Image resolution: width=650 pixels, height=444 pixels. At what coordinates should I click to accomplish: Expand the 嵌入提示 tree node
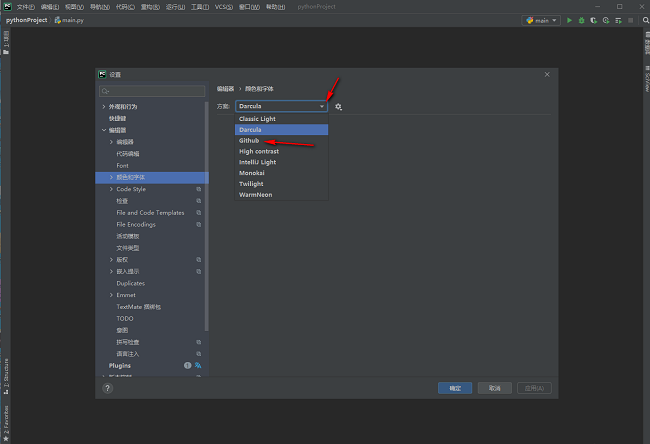[111, 272]
